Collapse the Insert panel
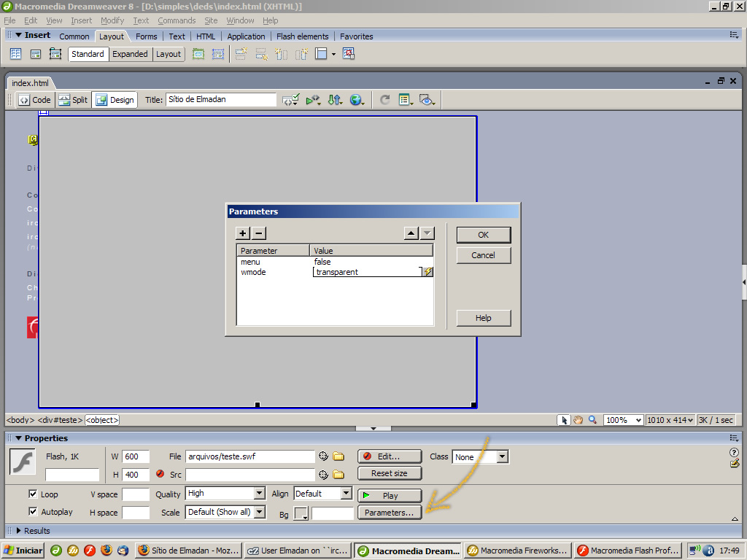The height and width of the screenshot is (560, 747). tap(18, 35)
